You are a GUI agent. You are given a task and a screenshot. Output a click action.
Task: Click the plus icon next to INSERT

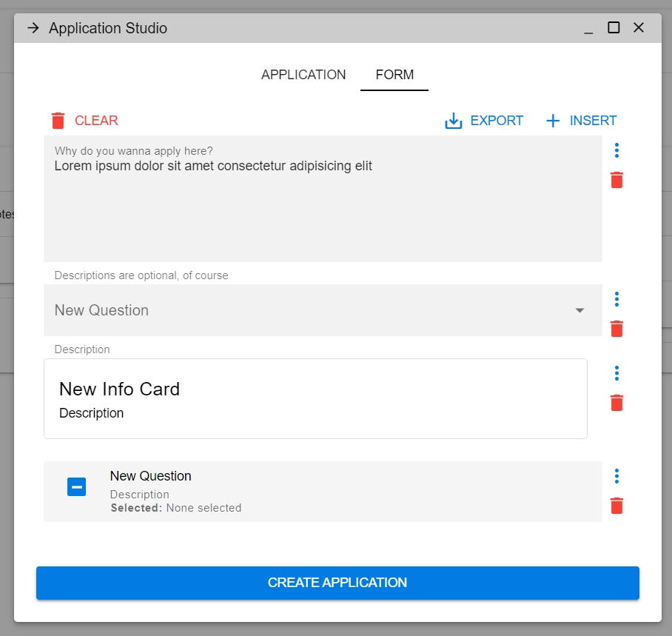coord(553,121)
